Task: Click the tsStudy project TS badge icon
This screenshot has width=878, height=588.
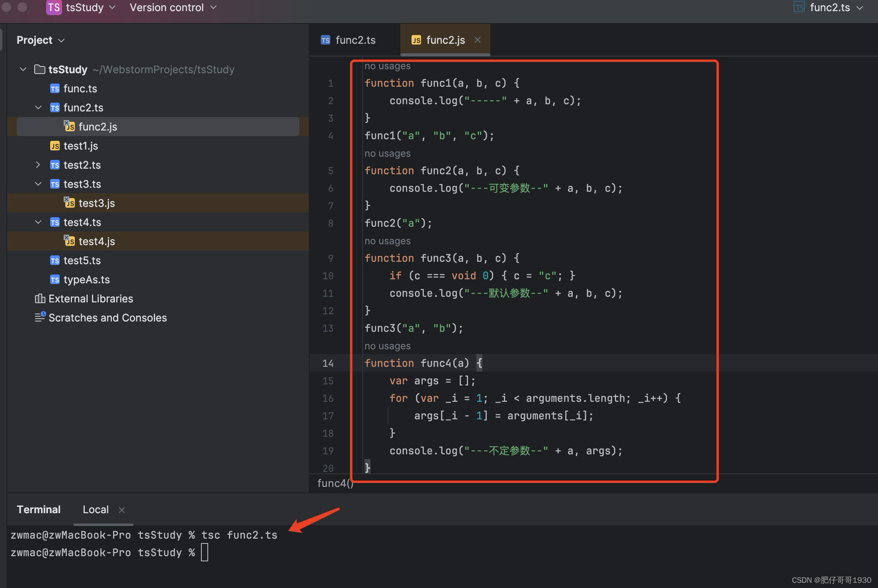Action: pyautogui.click(x=54, y=8)
